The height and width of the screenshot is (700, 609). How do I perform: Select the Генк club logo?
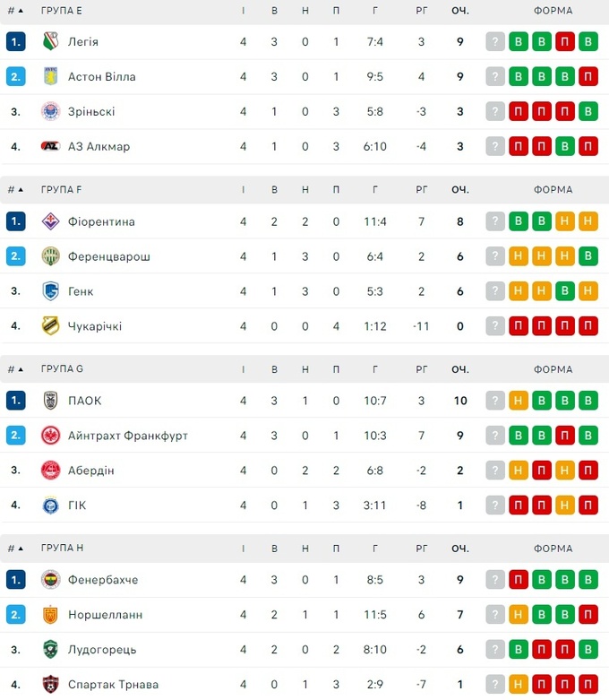(x=50, y=291)
